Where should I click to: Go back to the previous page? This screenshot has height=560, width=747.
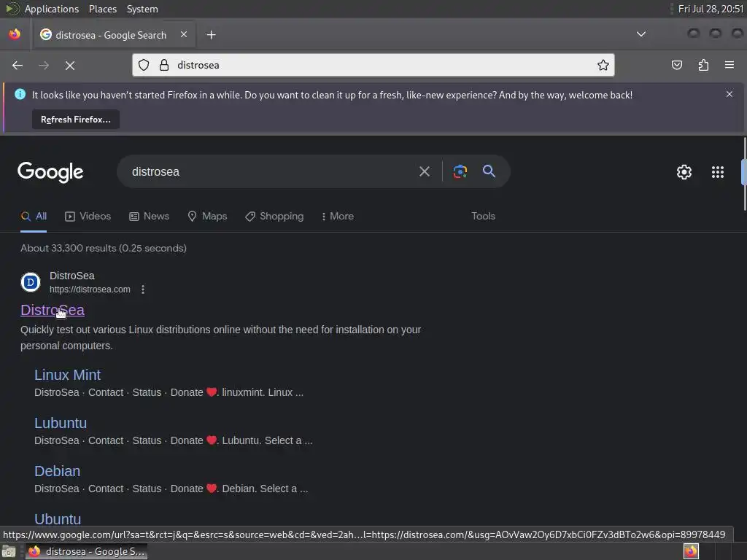[x=18, y=65]
